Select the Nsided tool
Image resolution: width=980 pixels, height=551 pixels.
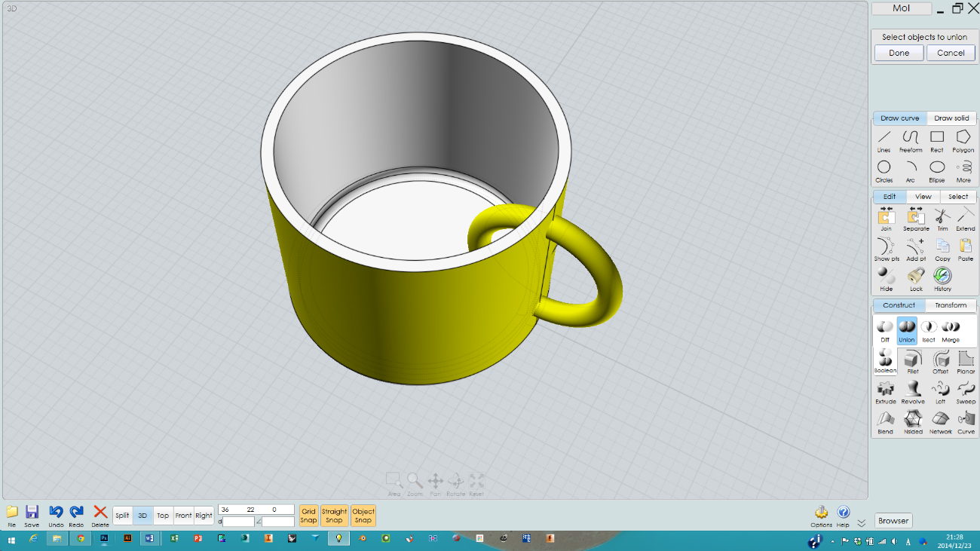pyautogui.click(x=913, y=422)
